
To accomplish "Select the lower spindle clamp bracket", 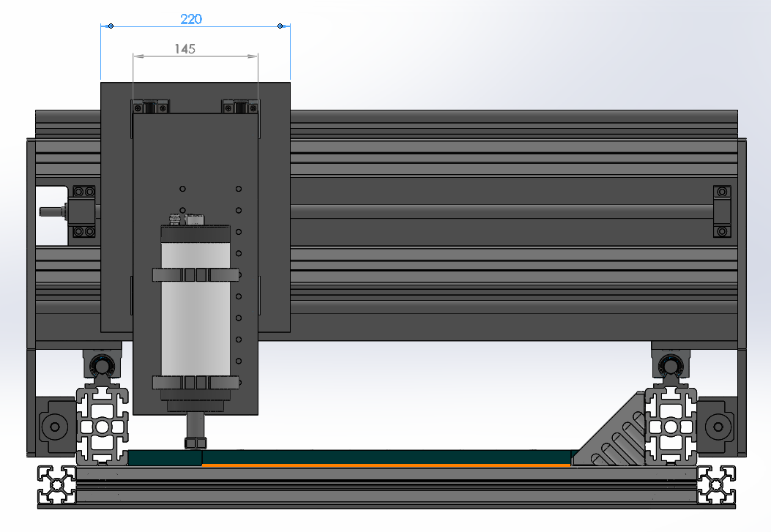I will (x=195, y=383).
